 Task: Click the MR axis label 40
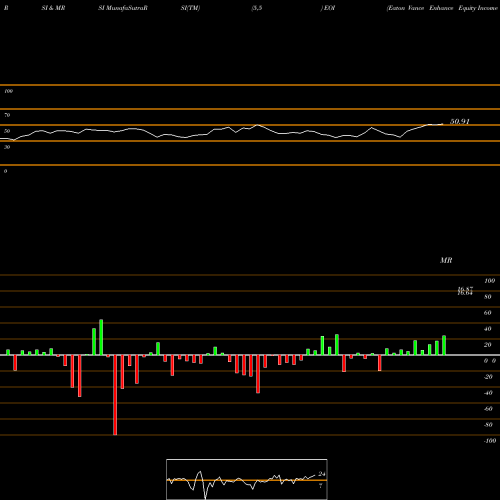(x=488, y=329)
